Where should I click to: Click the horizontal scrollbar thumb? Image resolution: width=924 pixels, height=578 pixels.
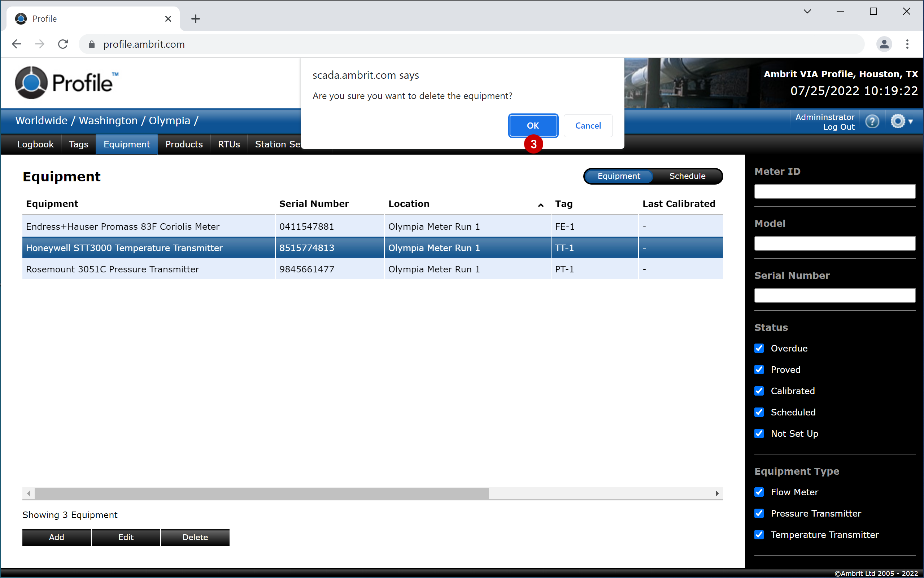(x=262, y=493)
